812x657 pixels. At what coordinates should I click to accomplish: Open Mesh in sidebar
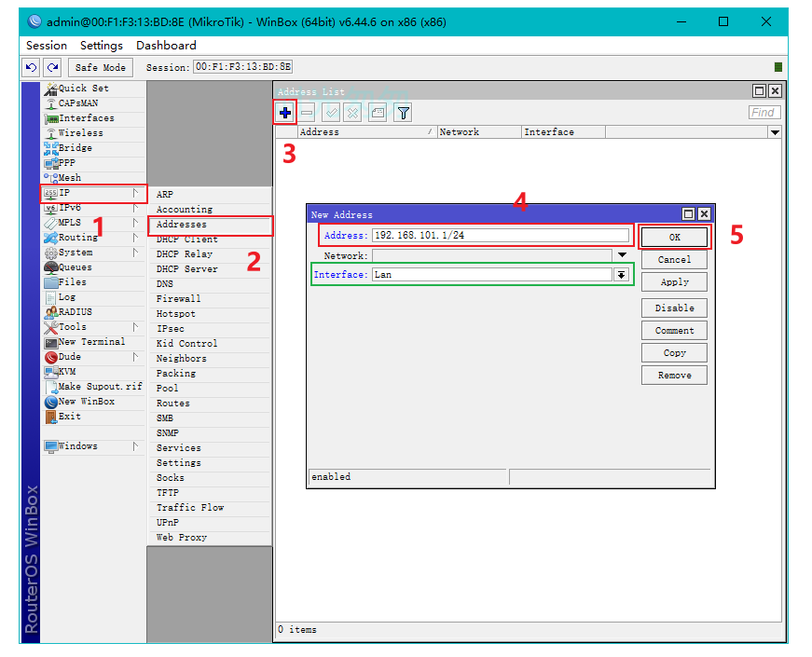(x=93, y=178)
